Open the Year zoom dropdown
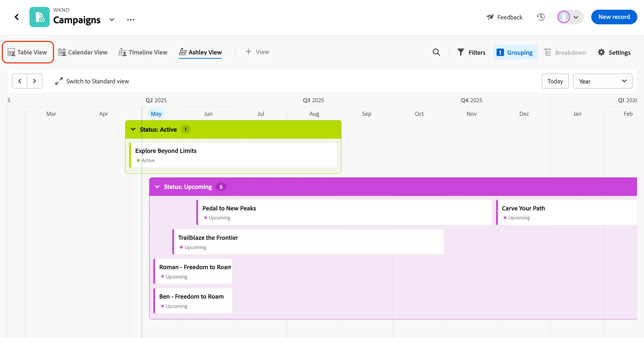Image resolution: width=644 pixels, height=338 pixels. click(x=603, y=81)
